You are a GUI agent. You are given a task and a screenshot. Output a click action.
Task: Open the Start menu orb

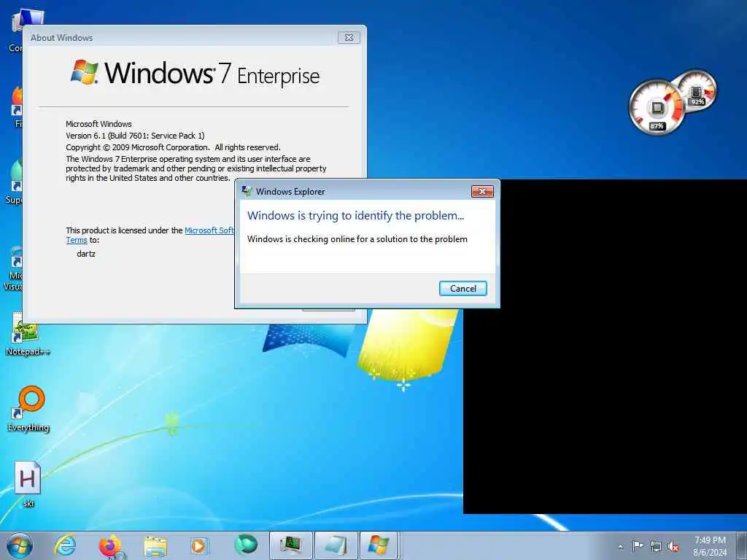(20, 545)
